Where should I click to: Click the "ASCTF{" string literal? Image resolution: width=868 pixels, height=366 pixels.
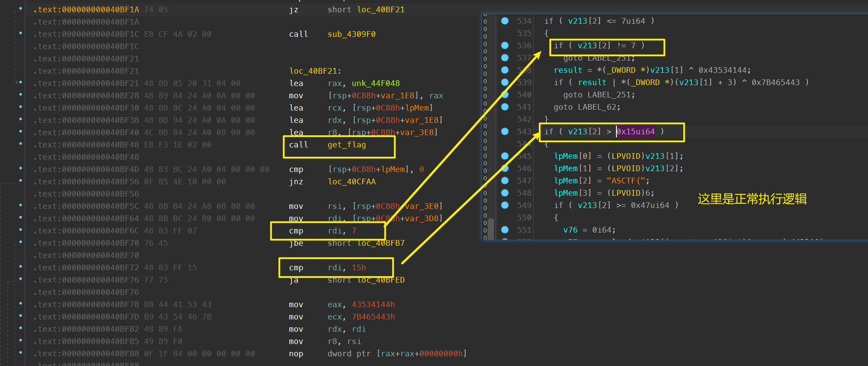[626, 180]
